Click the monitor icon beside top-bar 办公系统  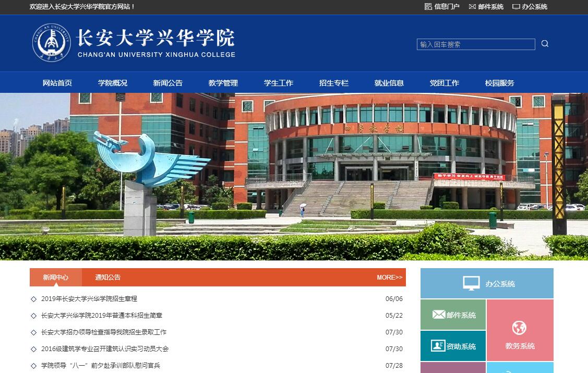[517, 7]
